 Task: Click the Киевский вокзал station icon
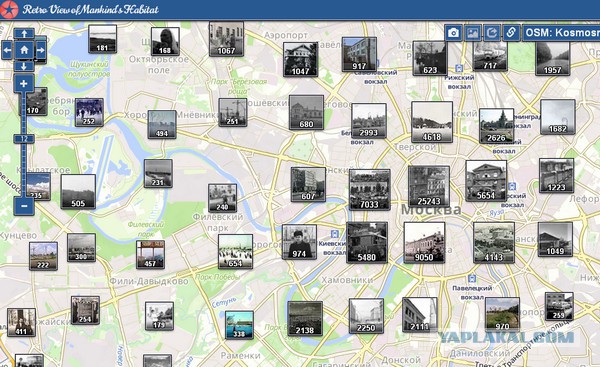[x=334, y=234]
